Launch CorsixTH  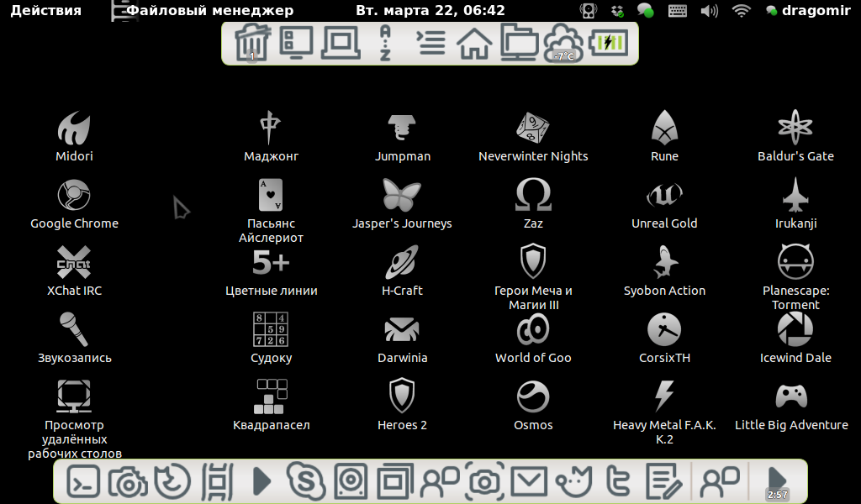pos(664,329)
